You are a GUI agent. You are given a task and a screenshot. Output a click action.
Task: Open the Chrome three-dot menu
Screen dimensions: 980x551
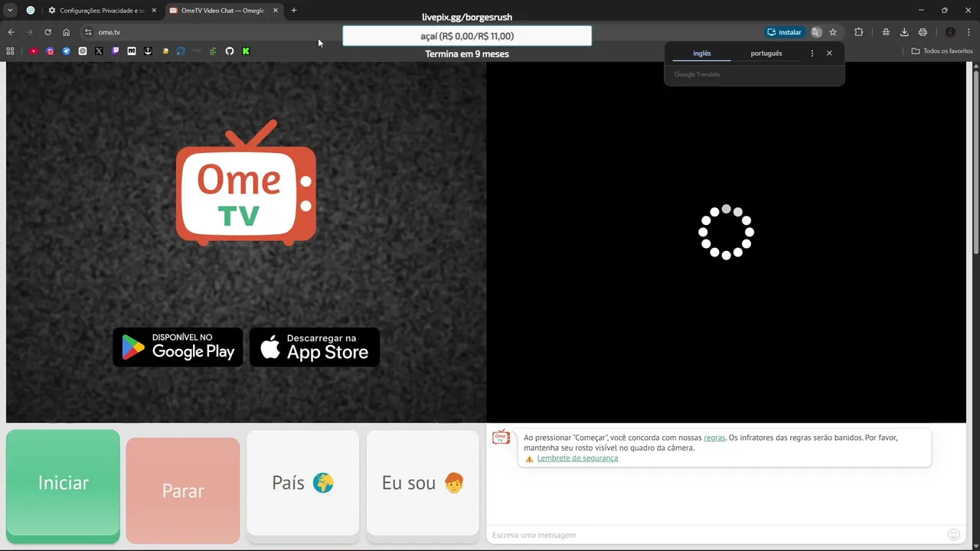coord(969,32)
